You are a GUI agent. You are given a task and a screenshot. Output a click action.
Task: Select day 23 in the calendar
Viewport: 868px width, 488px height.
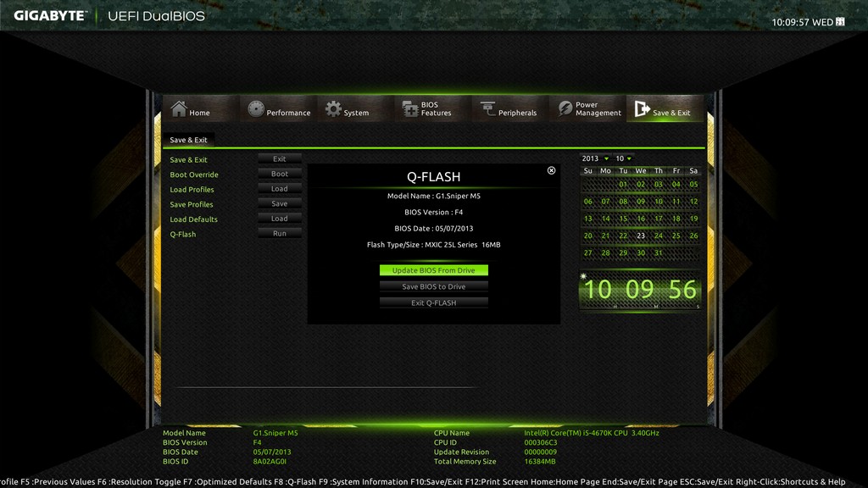[x=641, y=236]
